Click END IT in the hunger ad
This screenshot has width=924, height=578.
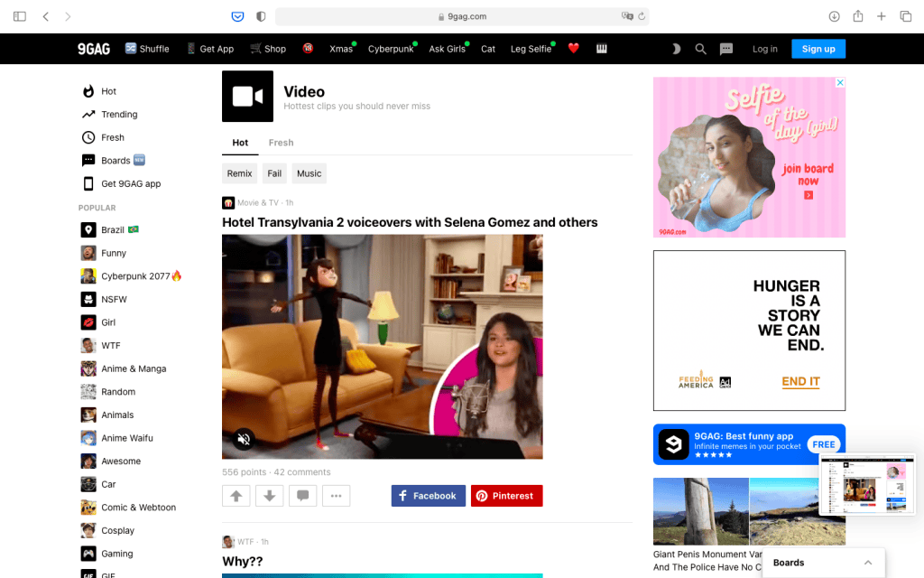[800, 382]
